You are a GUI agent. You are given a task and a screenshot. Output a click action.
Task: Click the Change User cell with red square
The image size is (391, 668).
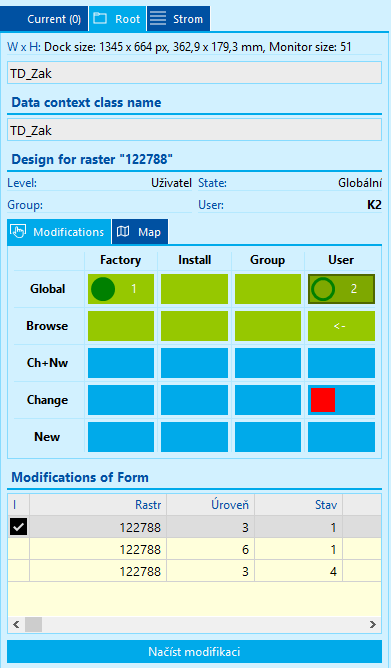pos(341,400)
